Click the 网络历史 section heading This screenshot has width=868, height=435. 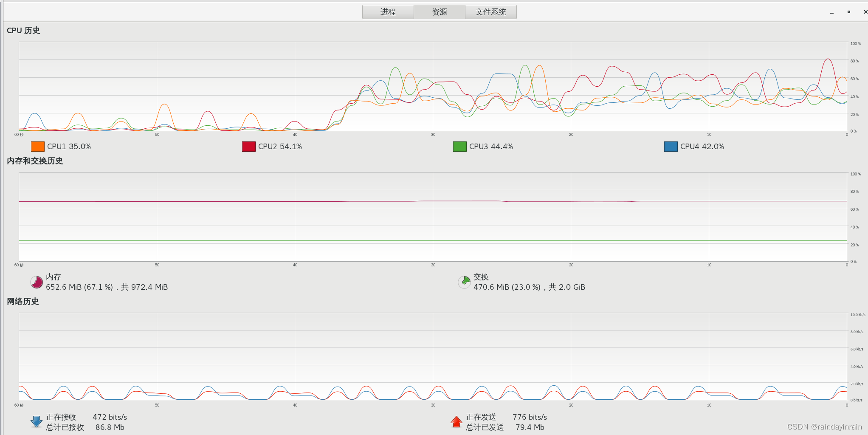pos(23,302)
